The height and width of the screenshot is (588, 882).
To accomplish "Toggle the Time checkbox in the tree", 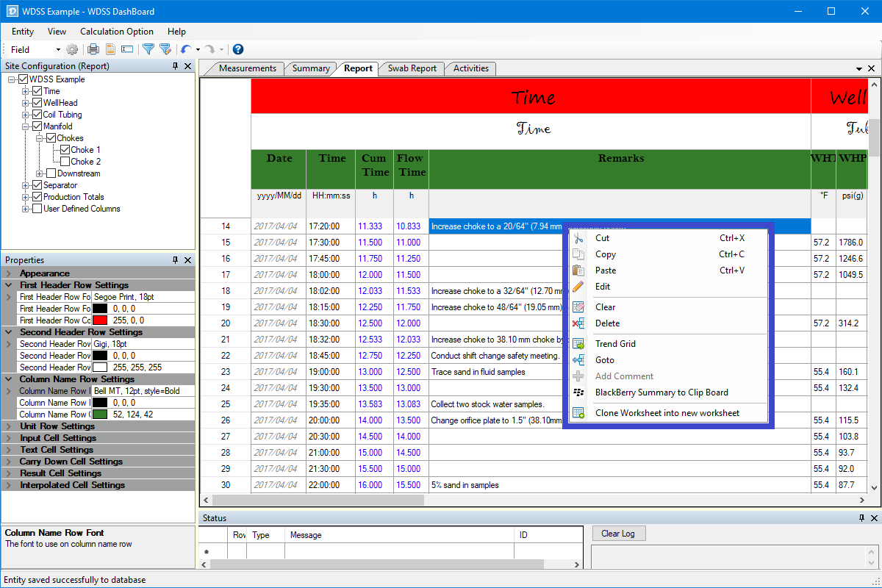I will (37, 91).
